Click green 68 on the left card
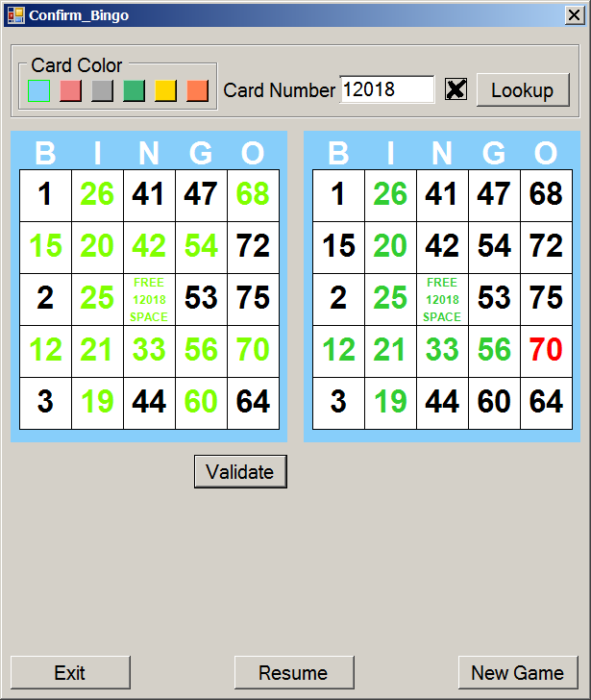 [x=254, y=195]
